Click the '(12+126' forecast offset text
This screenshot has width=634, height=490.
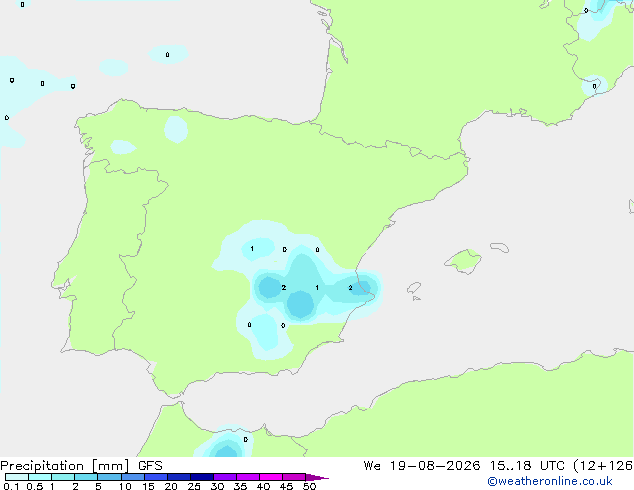(x=603, y=466)
